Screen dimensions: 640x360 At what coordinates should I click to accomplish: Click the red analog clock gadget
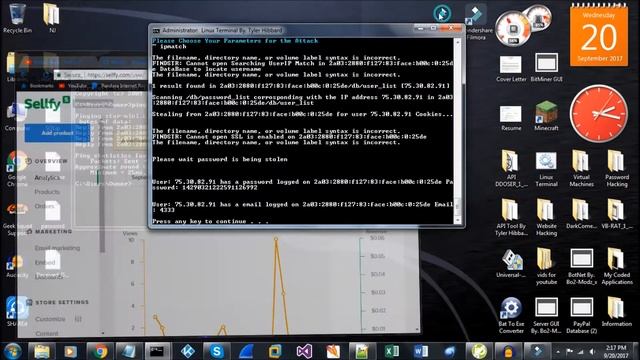tap(599, 114)
